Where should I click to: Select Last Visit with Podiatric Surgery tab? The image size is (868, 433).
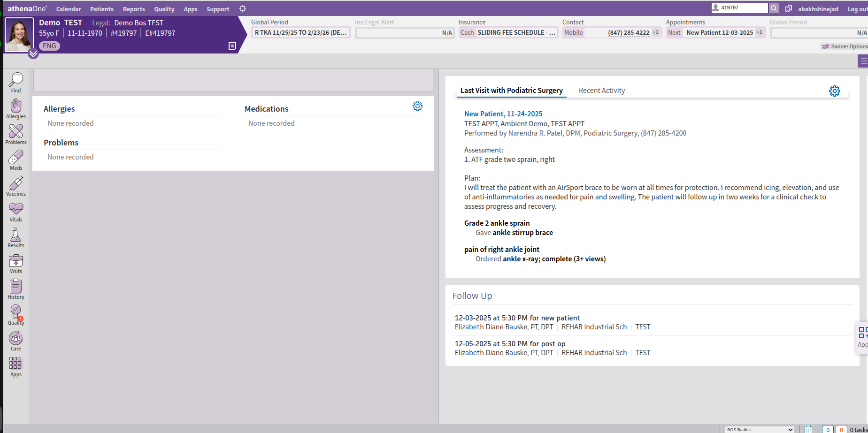(x=512, y=91)
